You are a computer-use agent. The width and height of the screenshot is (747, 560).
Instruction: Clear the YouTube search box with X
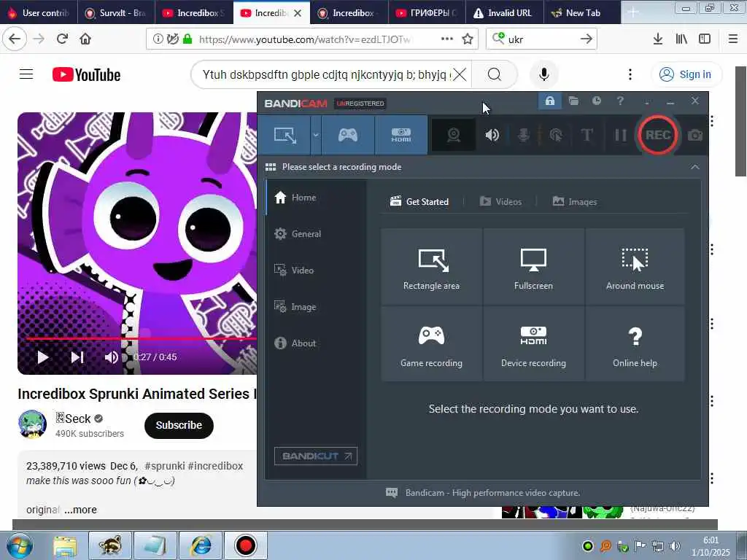click(460, 75)
